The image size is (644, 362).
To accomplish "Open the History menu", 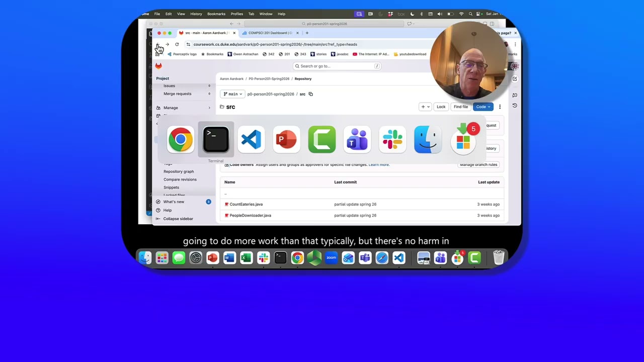I will pos(196,14).
